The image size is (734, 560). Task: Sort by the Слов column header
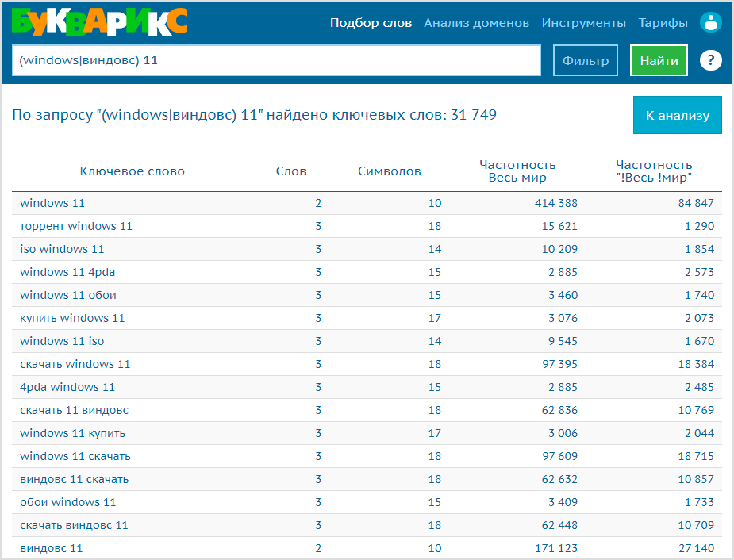[290, 171]
